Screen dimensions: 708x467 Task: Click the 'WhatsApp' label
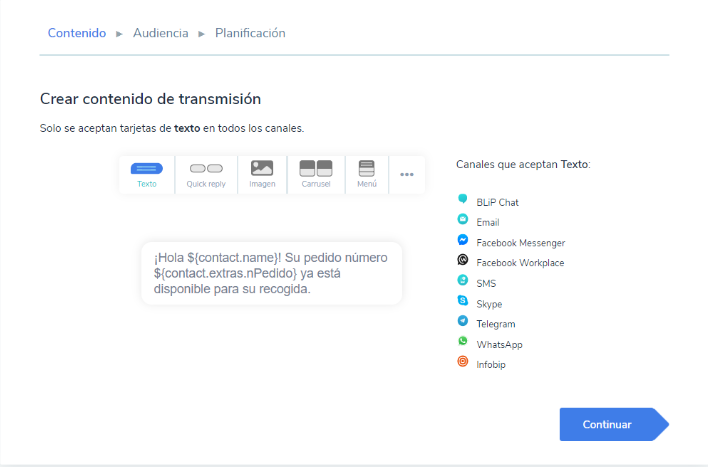coord(499,345)
